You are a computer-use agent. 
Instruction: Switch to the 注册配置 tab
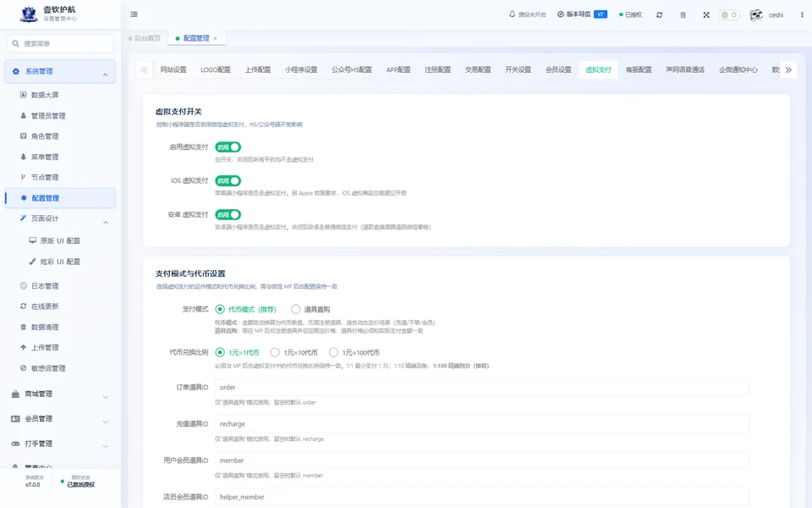(x=437, y=69)
